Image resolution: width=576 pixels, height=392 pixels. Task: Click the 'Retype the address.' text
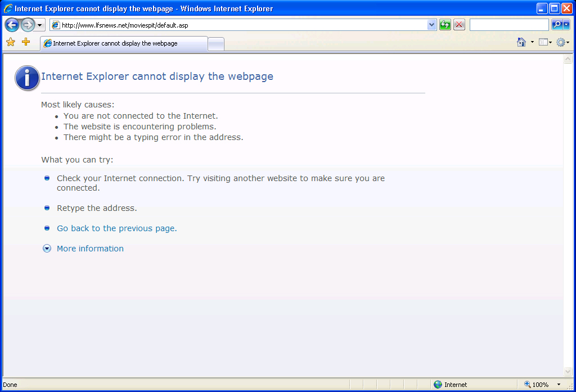tap(97, 208)
